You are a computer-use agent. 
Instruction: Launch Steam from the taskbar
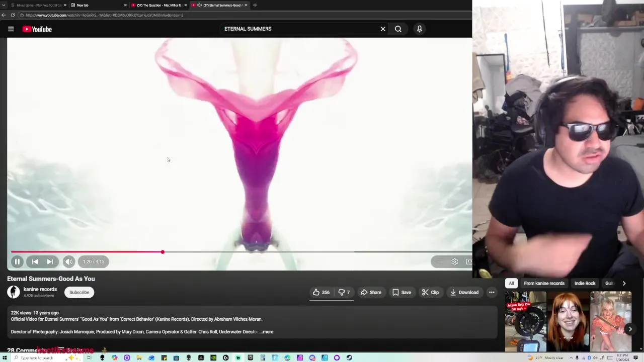click(349, 357)
